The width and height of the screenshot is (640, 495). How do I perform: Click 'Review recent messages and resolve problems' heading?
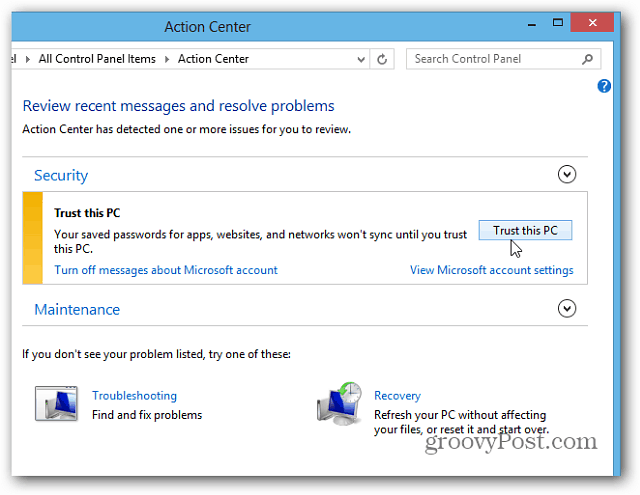tap(178, 106)
